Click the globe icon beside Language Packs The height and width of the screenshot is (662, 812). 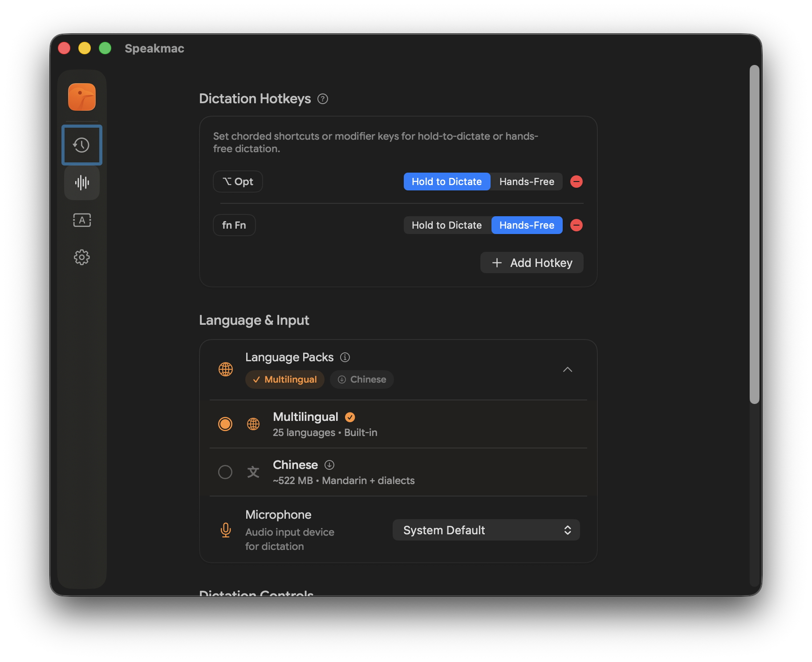[226, 369]
